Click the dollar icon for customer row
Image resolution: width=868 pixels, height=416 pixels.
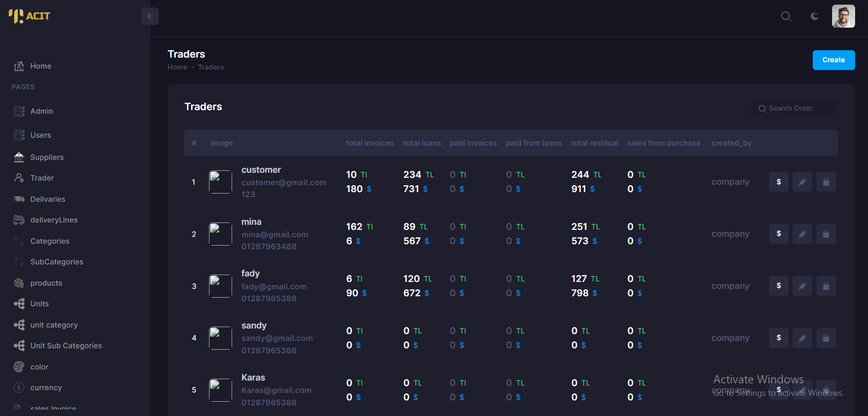tap(779, 182)
